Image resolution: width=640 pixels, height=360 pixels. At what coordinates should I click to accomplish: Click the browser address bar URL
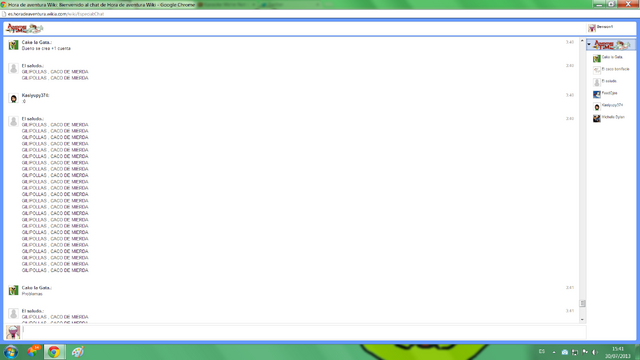(x=56, y=14)
